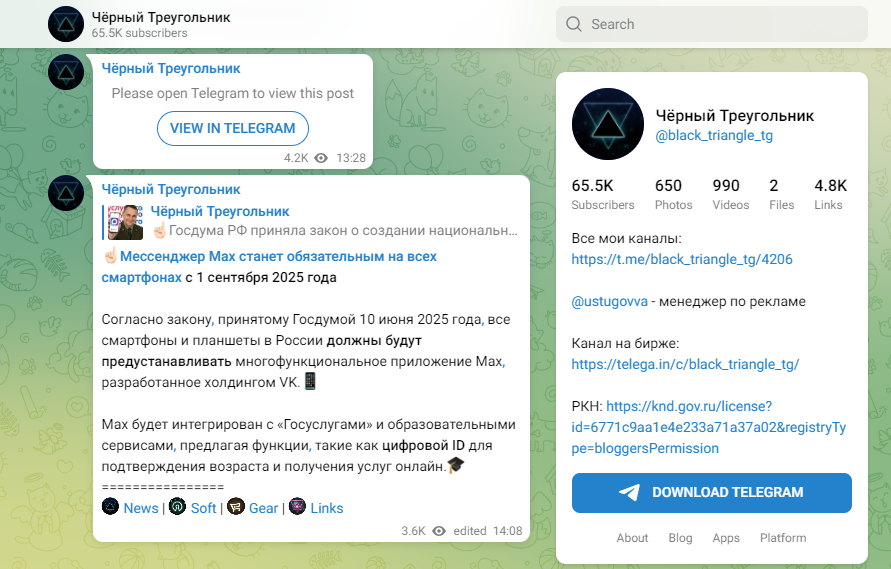This screenshot has width=891, height=569.
Task: Open the 4.8K Links tab
Action: [831, 194]
